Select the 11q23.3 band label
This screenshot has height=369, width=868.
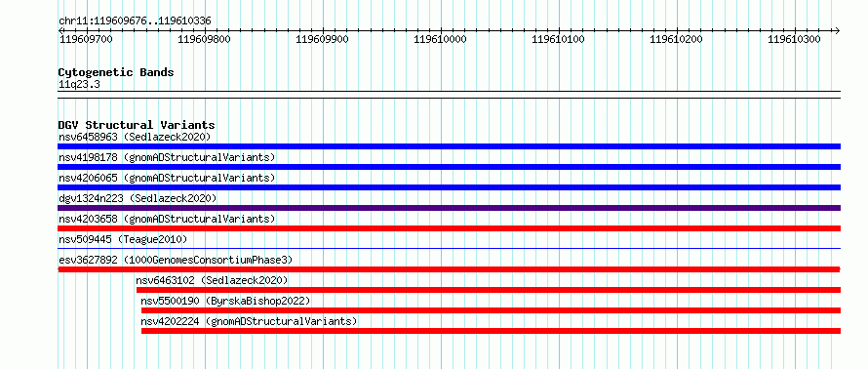[79, 85]
